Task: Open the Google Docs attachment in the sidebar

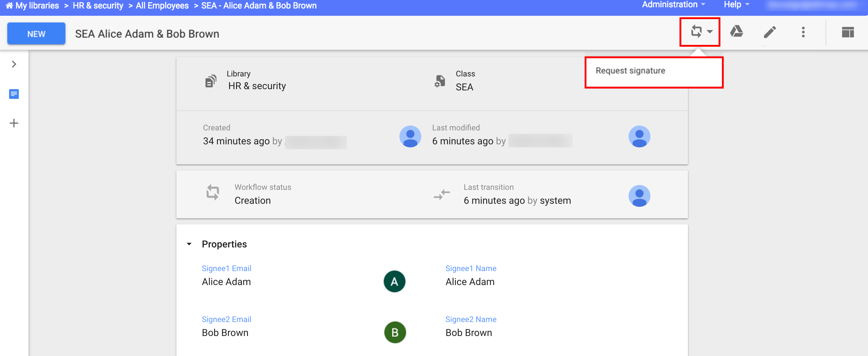Action: (14, 94)
